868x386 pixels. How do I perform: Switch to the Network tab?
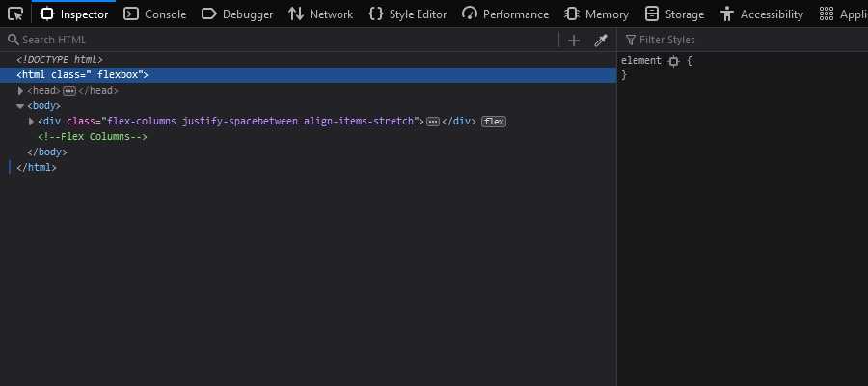point(321,14)
